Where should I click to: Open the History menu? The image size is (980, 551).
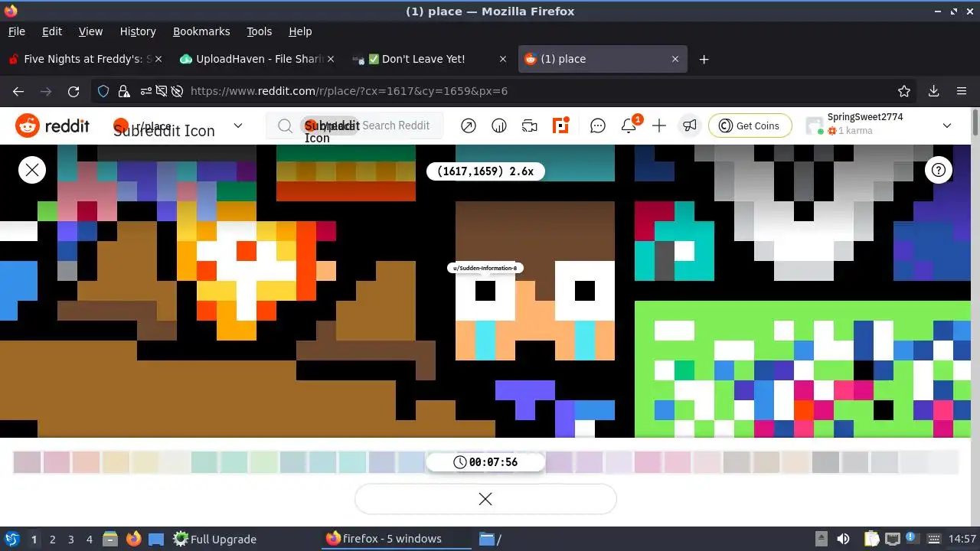tap(138, 31)
